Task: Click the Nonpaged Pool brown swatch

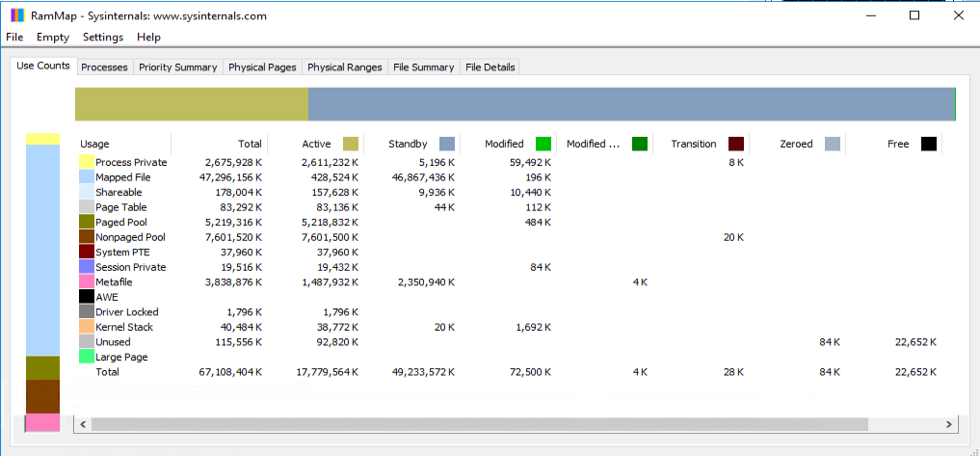Action: 87,237
